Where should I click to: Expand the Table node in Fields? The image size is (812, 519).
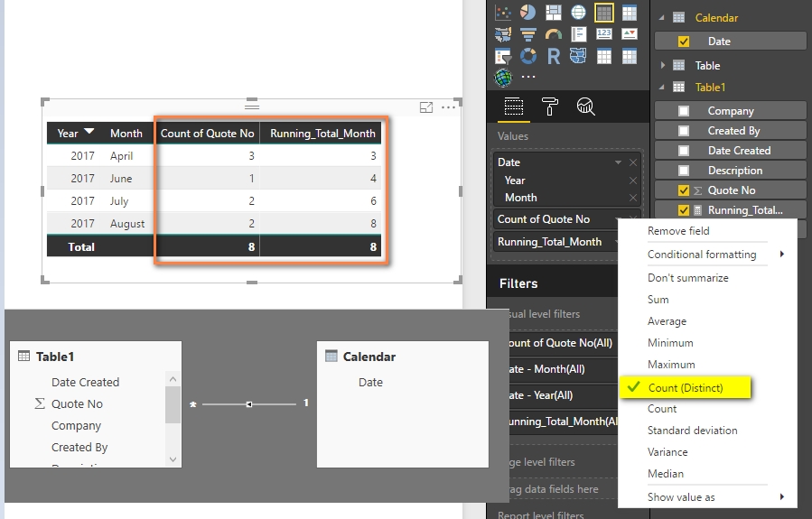click(662, 65)
